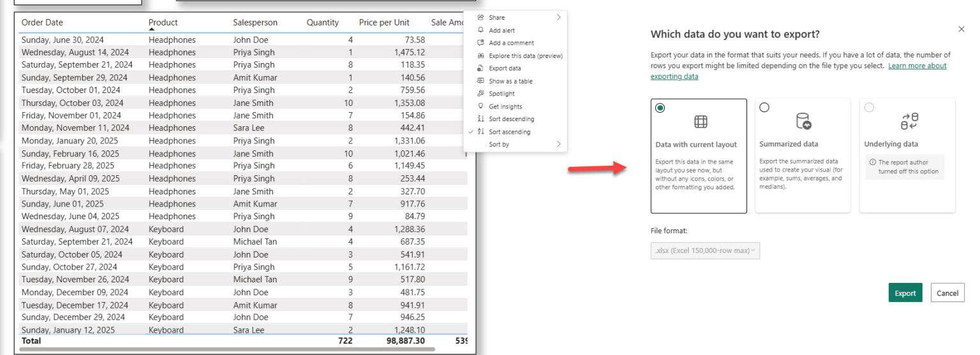Click the total quantity 722
This screenshot has width=980, height=355.
coord(345,341)
